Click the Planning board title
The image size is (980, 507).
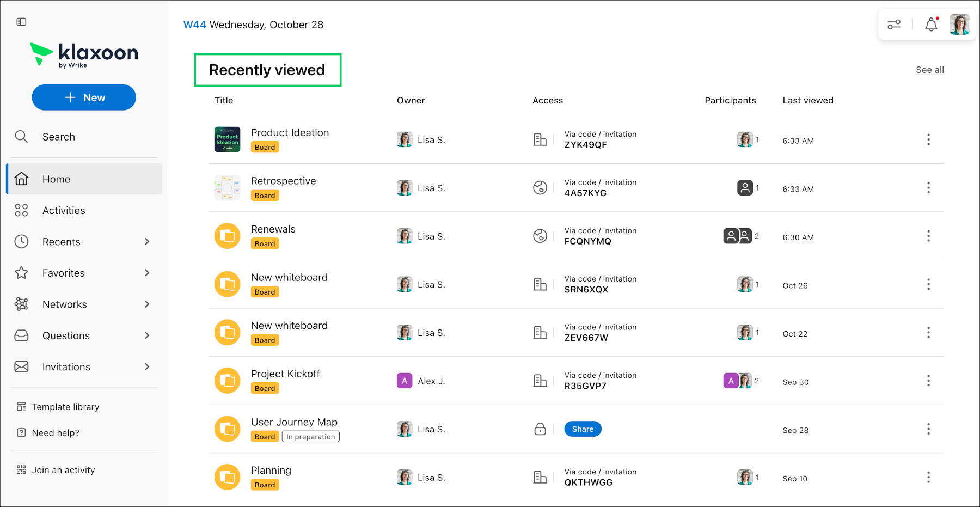271,471
